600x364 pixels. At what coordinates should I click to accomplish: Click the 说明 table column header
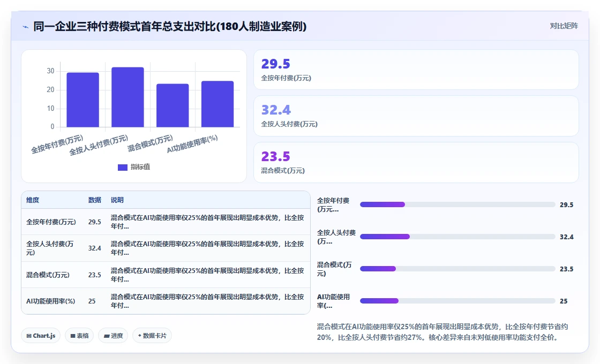click(117, 200)
